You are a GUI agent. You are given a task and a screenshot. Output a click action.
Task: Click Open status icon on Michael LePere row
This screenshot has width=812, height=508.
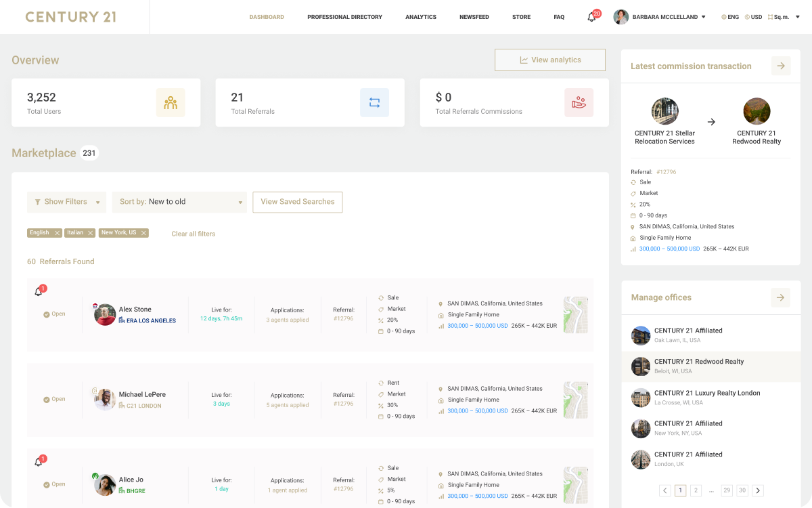tap(47, 400)
